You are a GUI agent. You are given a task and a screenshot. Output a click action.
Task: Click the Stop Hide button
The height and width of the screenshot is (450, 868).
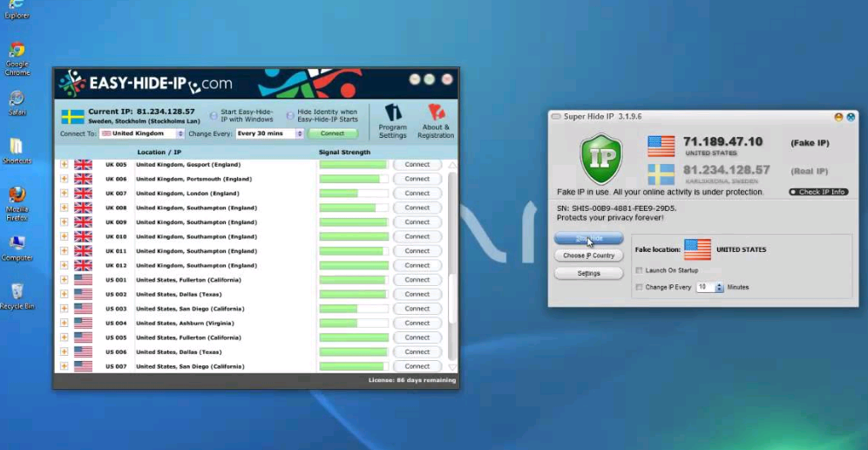588,238
